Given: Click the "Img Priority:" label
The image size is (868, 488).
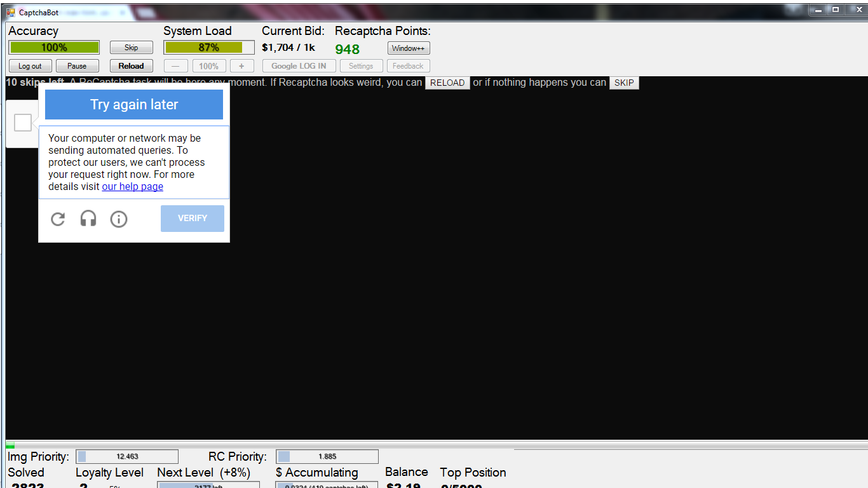Looking at the screenshot, I should pos(38,457).
